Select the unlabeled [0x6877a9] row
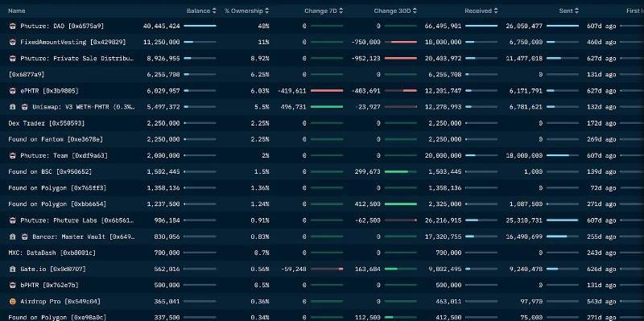This screenshot has height=321, width=644. pos(322,75)
